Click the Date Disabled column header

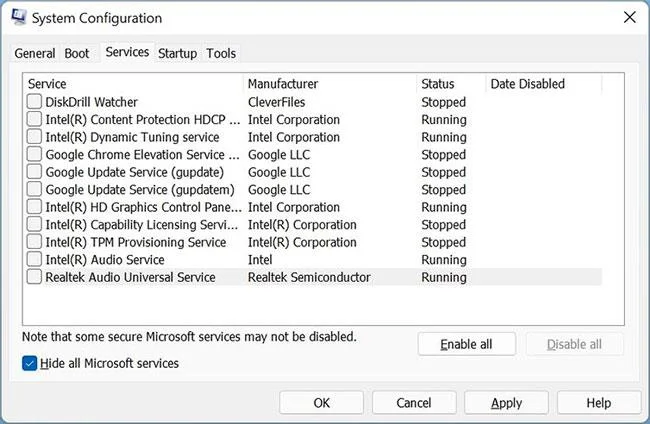pos(544,84)
